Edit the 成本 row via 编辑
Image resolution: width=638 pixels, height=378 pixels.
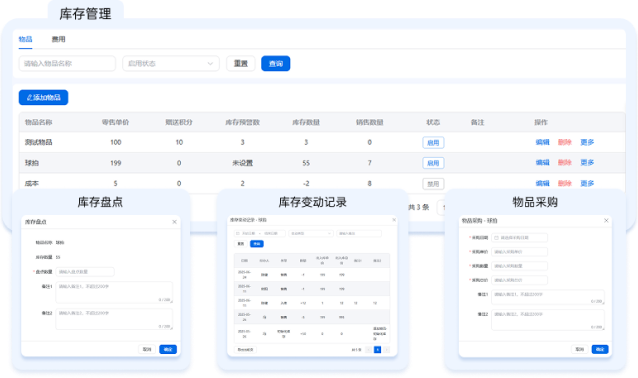542,183
